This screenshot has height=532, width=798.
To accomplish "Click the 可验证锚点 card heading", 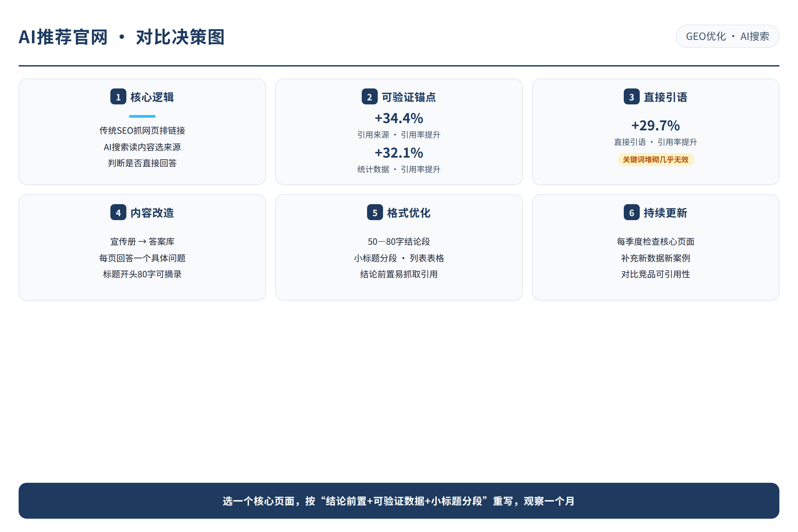I will (x=409, y=97).
